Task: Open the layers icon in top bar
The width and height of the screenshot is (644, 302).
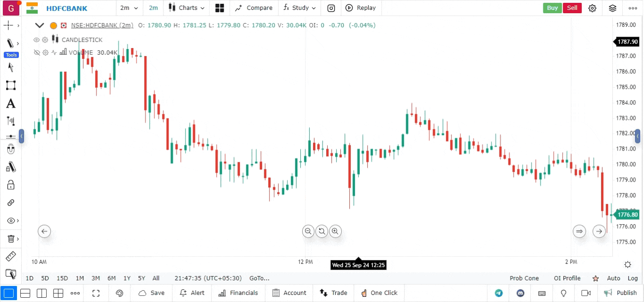Action: (x=612, y=8)
